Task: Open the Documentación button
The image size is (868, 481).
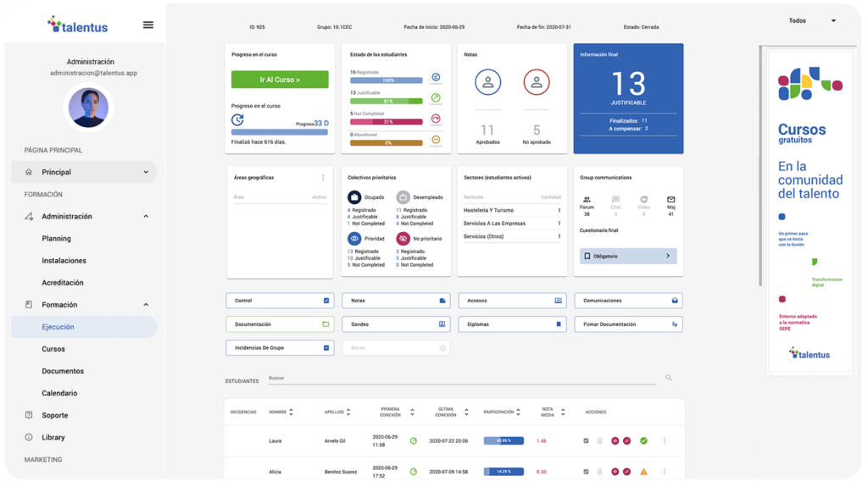Action: [x=280, y=324]
